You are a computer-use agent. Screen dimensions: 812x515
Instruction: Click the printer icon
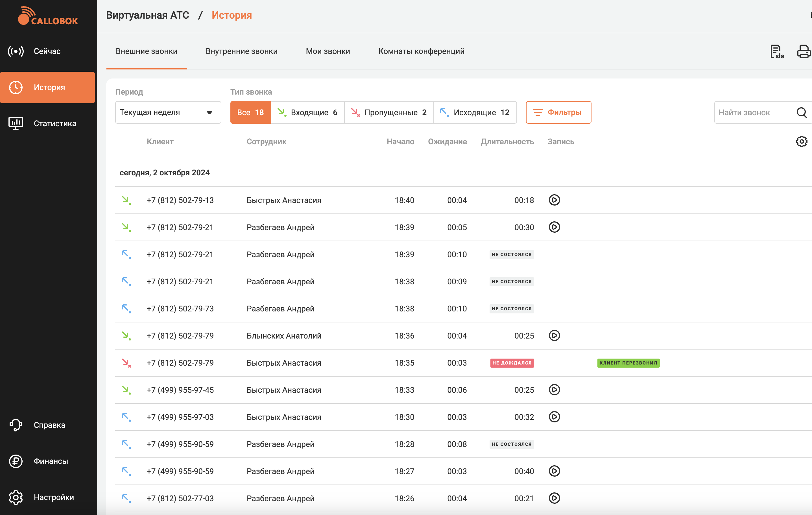click(x=804, y=51)
